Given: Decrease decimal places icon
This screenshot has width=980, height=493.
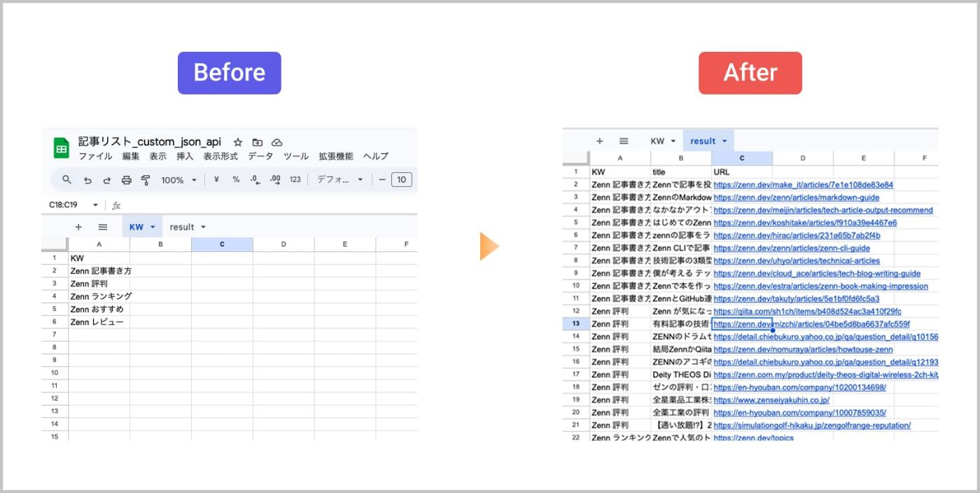Looking at the screenshot, I should [x=255, y=180].
